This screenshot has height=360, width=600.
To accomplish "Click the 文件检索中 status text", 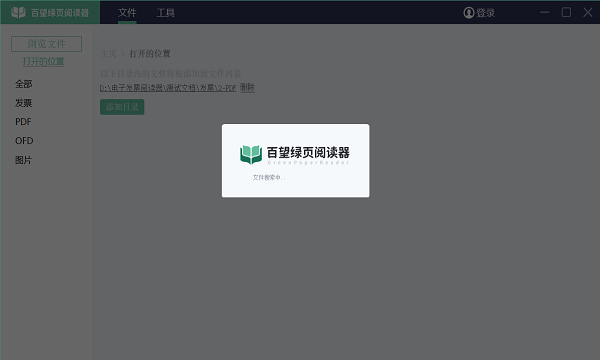I will (269, 178).
